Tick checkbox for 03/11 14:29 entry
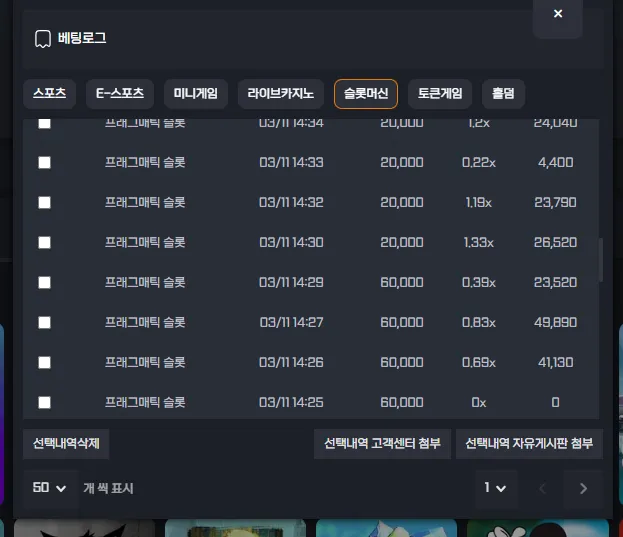Viewport: 623px width, 537px height. [44, 282]
